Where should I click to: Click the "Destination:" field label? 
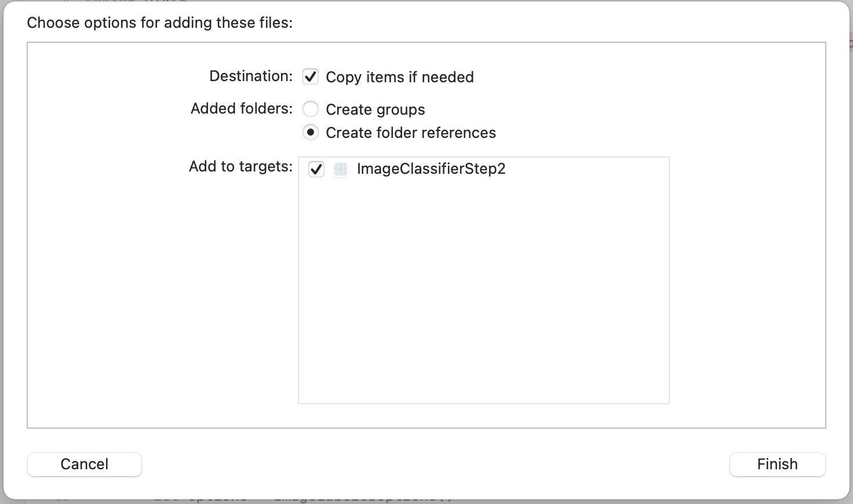(x=251, y=76)
